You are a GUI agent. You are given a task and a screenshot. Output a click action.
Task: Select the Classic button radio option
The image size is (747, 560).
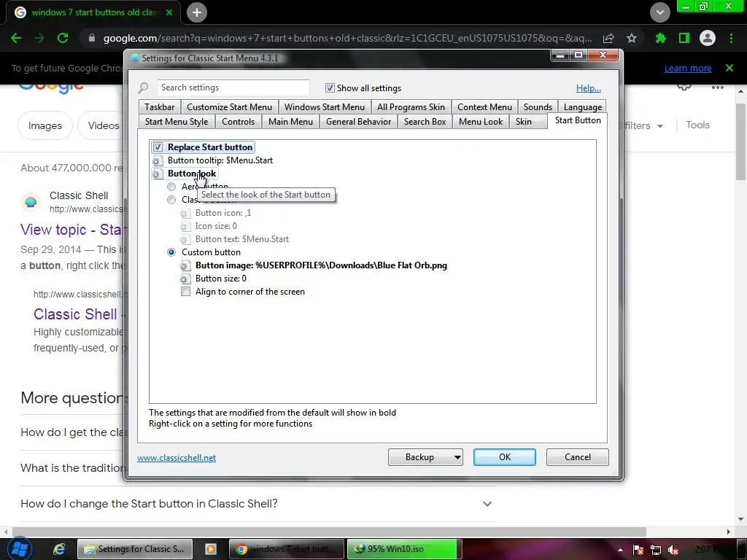pos(171,200)
